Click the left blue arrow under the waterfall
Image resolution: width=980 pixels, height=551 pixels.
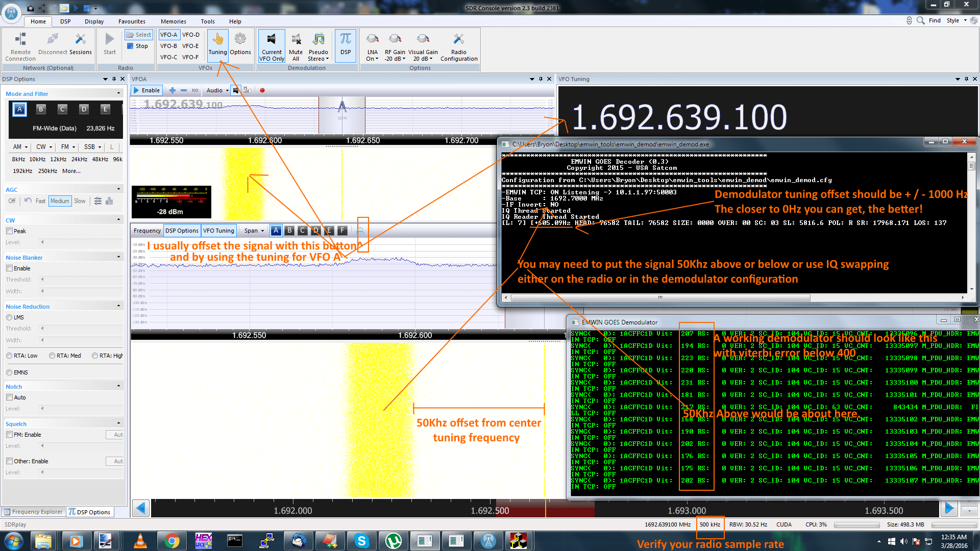141,508
